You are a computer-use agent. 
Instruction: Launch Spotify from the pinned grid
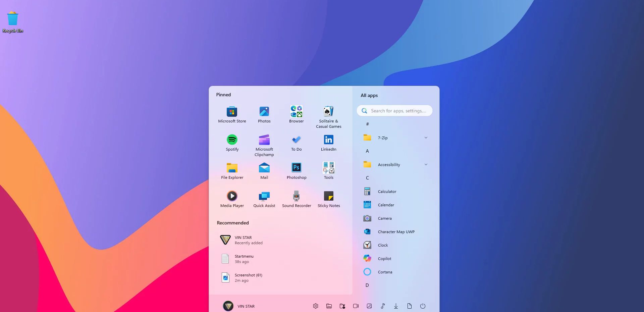coord(232,143)
